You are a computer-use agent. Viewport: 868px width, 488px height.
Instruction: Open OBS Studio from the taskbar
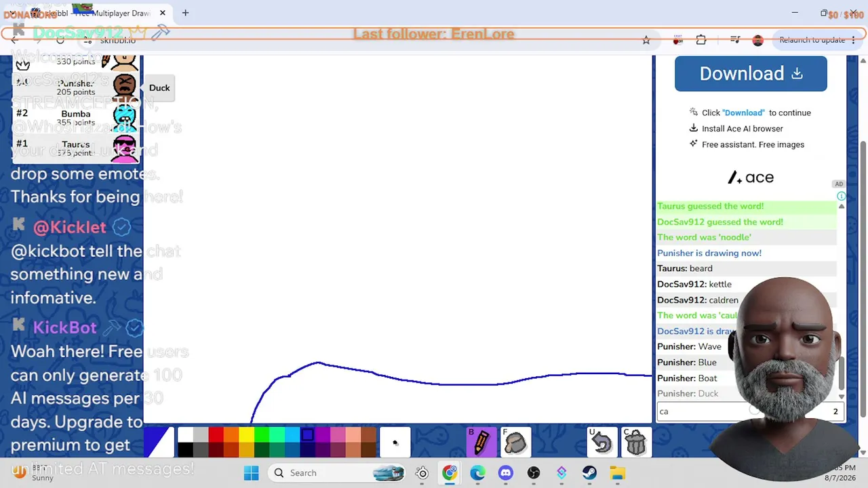(534, 472)
